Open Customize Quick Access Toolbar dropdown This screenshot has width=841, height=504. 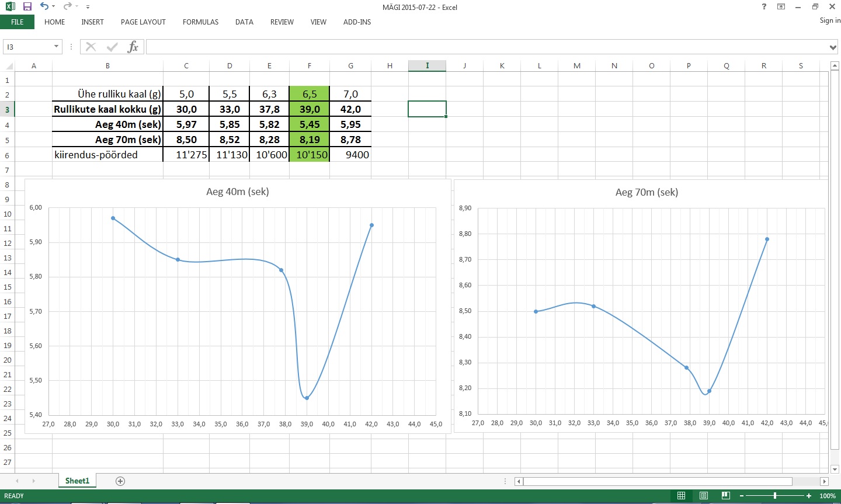[88, 7]
